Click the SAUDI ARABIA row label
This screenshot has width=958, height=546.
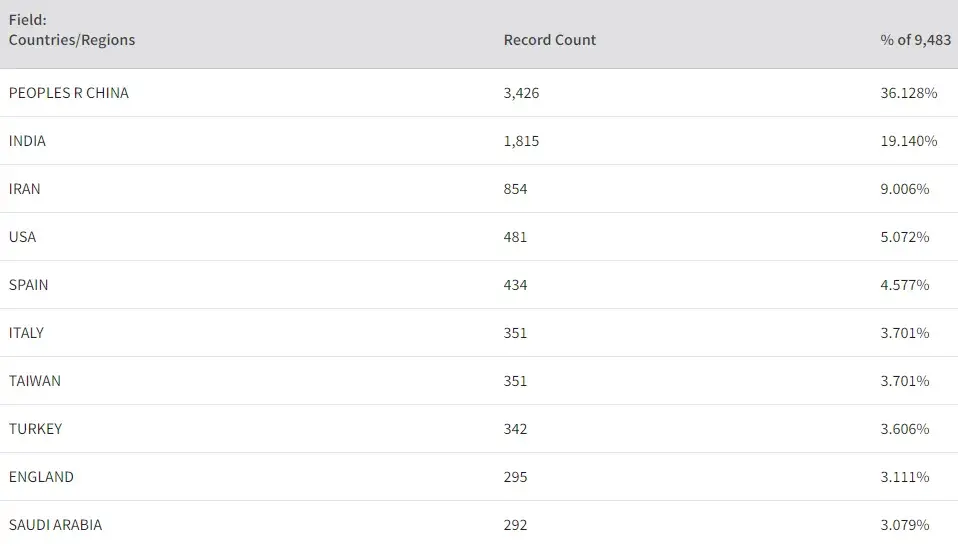click(x=55, y=525)
